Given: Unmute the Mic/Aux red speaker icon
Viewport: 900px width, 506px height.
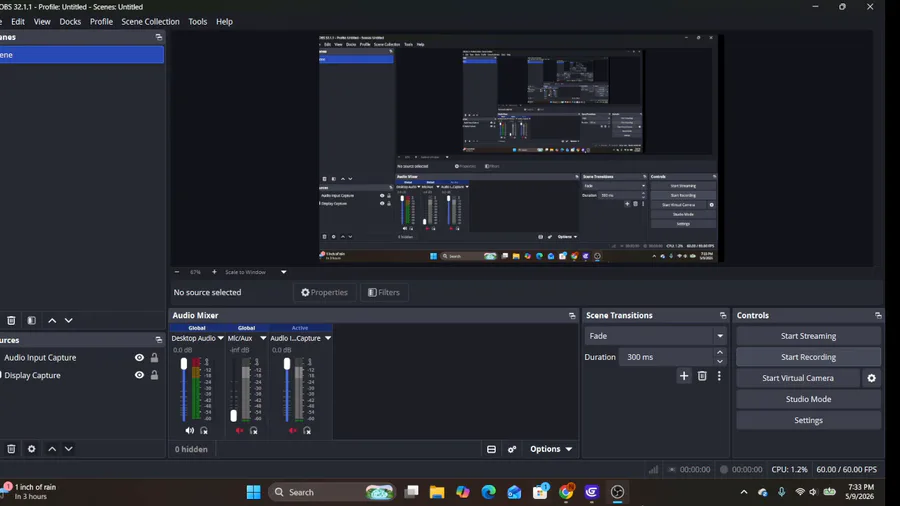Looking at the screenshot, I should (x=239, y=430).
